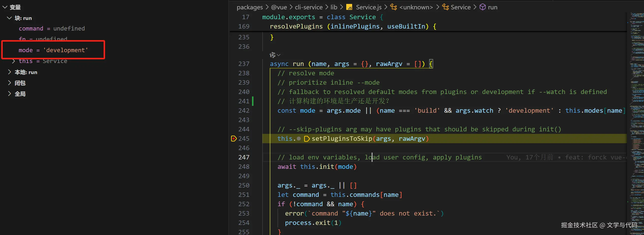
Task: Expand the 闭包 closure scope
Action: (10, 83)
